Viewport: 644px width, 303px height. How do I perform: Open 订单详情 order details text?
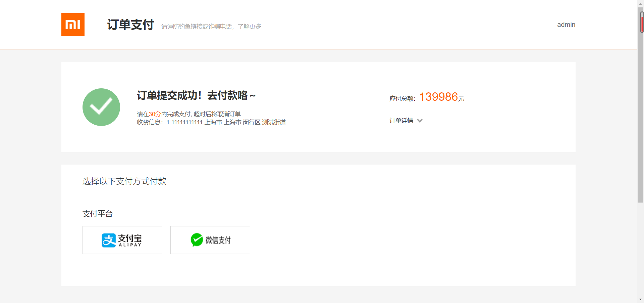point(401,121)
